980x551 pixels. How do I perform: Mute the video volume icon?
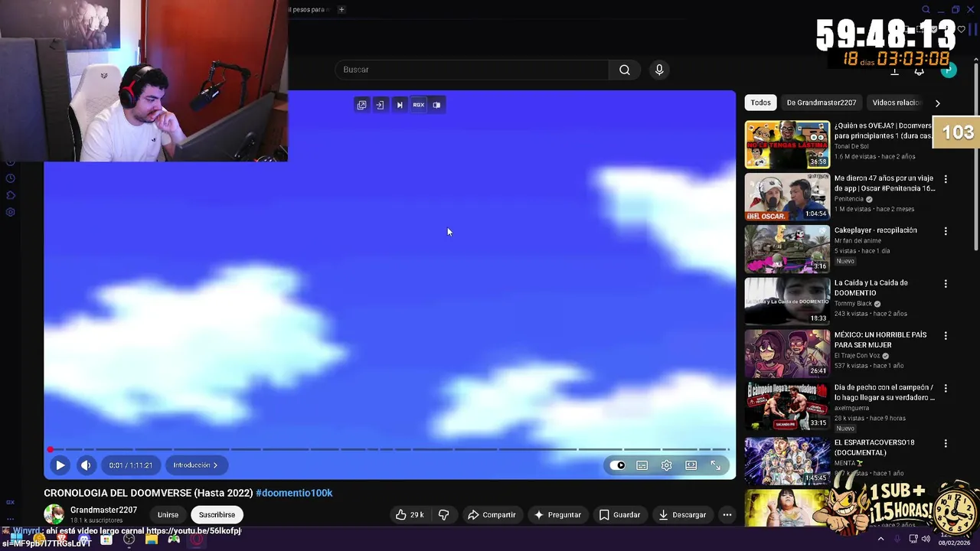pyautogui.click(x=86, y=465)
